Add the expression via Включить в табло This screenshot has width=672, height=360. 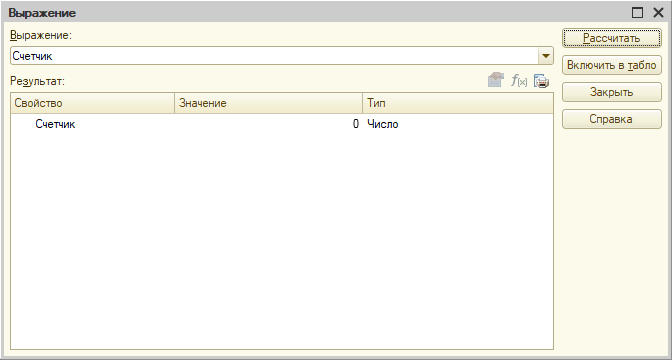[x=612, y=65]
